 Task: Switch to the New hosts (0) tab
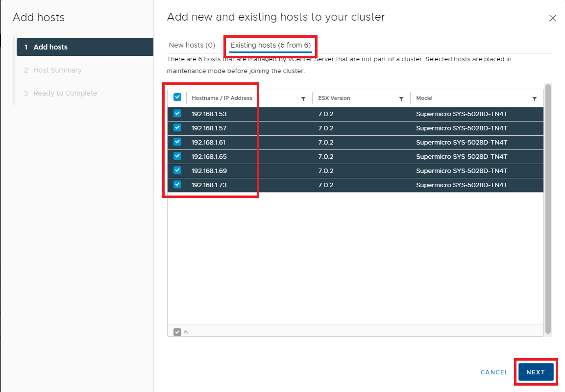[192, 45]
